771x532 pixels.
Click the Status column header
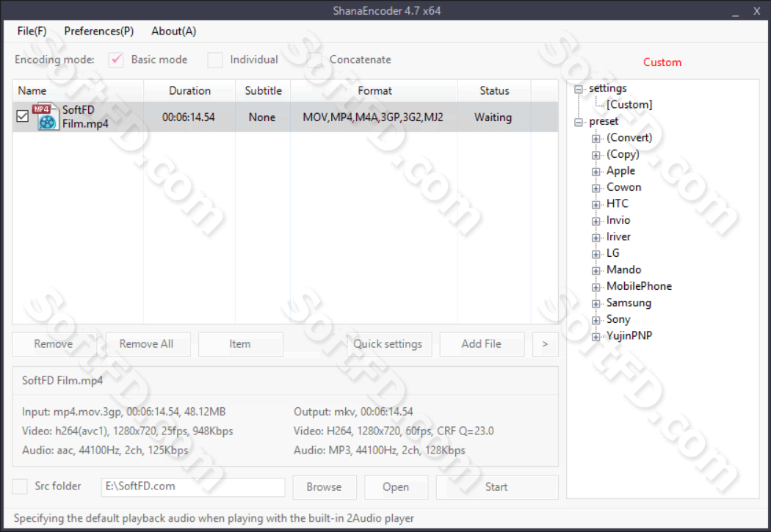tap(494, 91)
